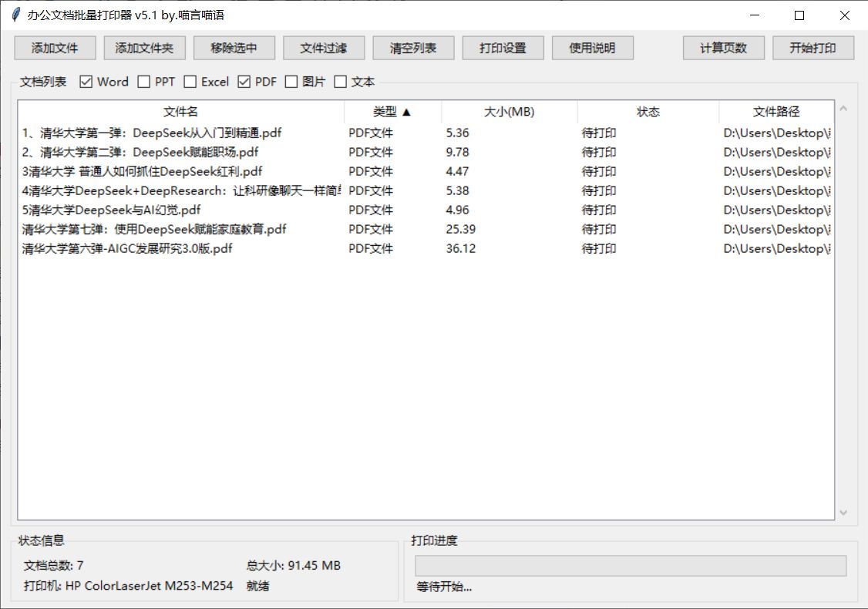Open 打印设置 settings
This screenshot has height=609, width=868.
click(x=503, y=48)
